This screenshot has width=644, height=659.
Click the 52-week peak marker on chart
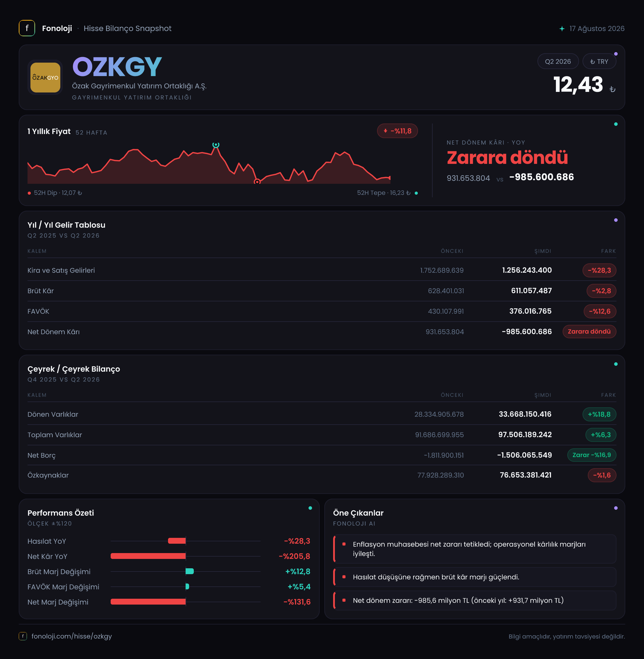(216, 145)
